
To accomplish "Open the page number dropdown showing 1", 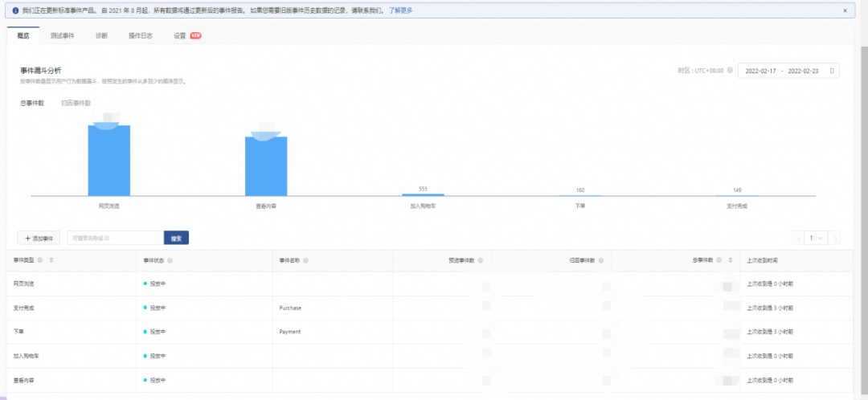I will [816, 238].
